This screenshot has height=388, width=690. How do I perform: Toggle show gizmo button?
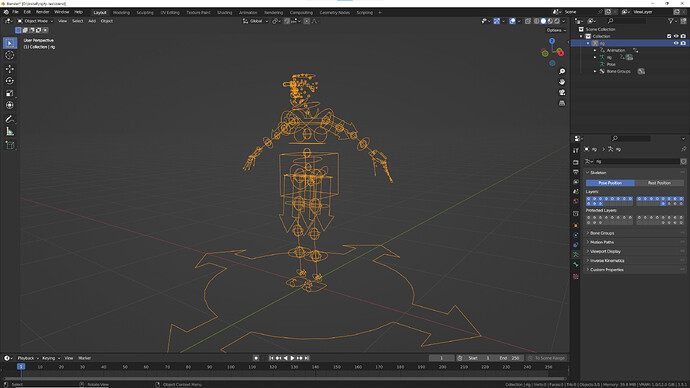coord(496,21)
